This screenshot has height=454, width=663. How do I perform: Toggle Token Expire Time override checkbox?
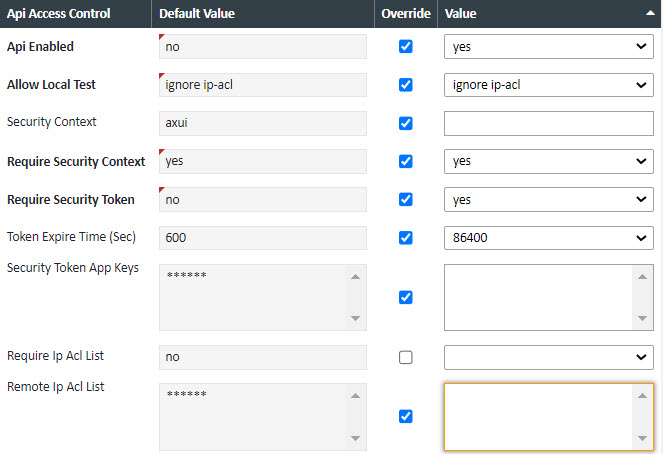click(406, 237)
